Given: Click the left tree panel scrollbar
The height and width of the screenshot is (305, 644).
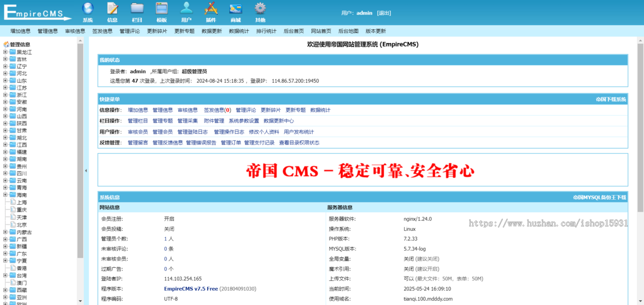Looking at the screenshot, I should click(80, 150).
